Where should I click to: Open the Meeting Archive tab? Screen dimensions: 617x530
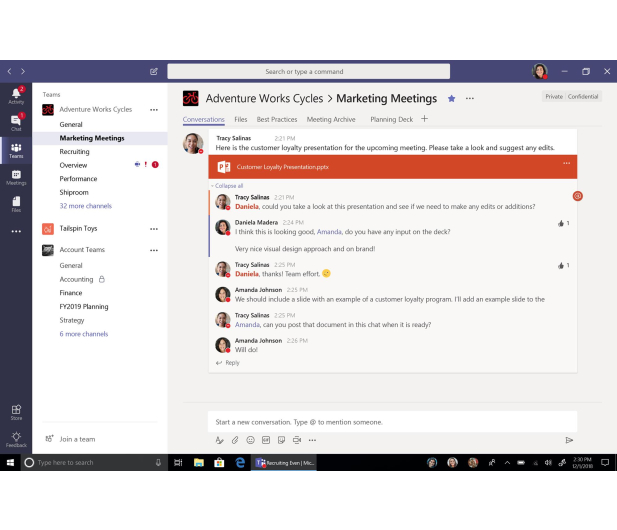pos(331,119)
